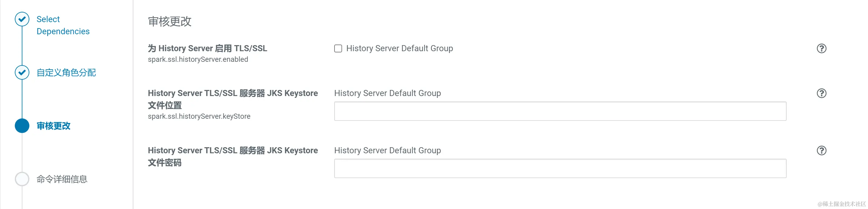Select the 命令详细信息 wizard step label
The width and height of the screenshot is (868, 209).
click(62, 179)
